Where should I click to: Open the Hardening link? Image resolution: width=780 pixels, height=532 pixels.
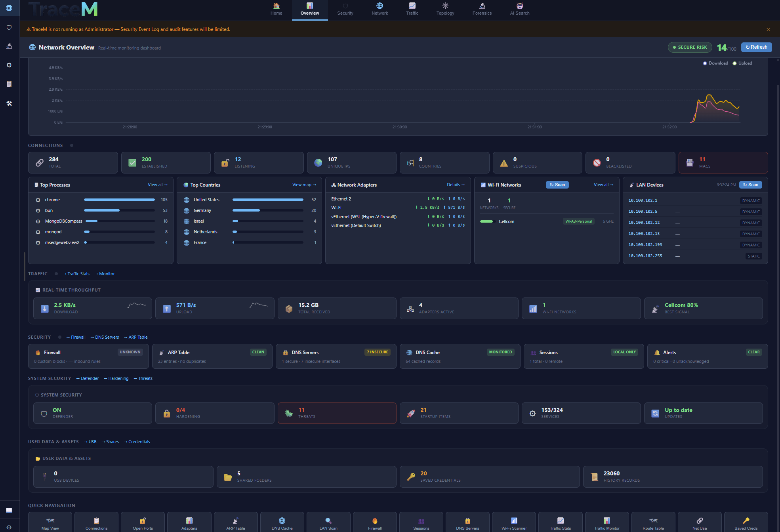[116, 379]
